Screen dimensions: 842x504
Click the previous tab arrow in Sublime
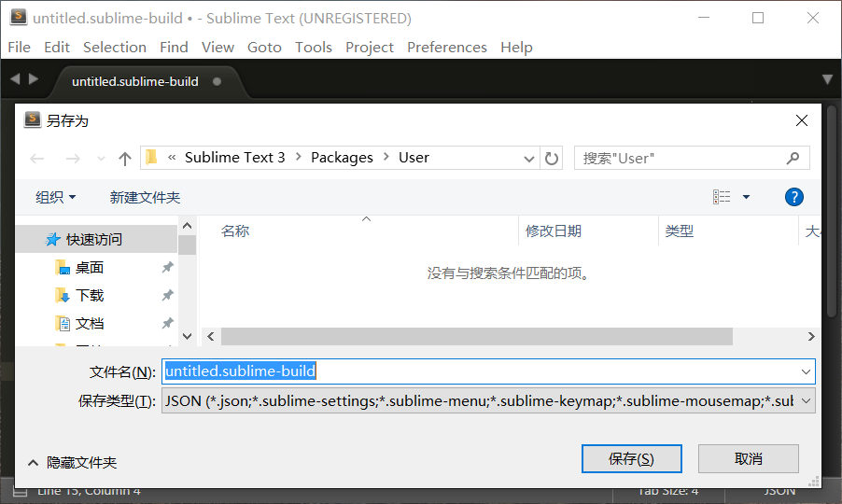15,79
